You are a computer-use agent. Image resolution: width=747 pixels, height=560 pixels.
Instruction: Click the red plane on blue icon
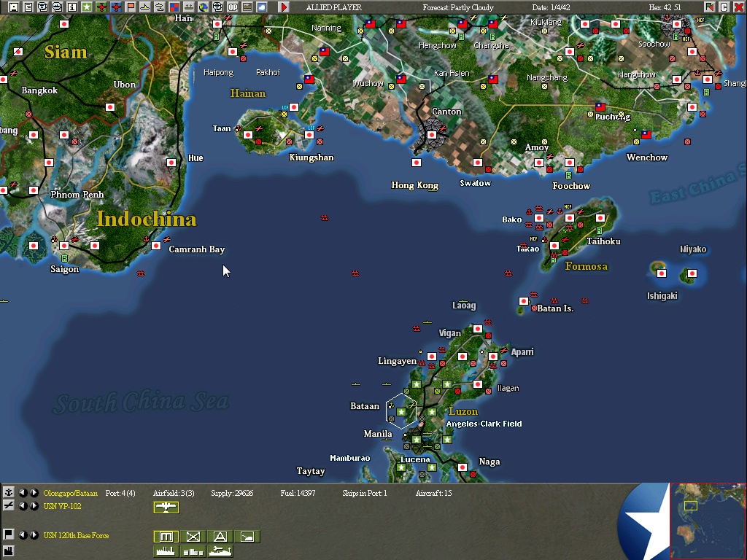[116, 7]
